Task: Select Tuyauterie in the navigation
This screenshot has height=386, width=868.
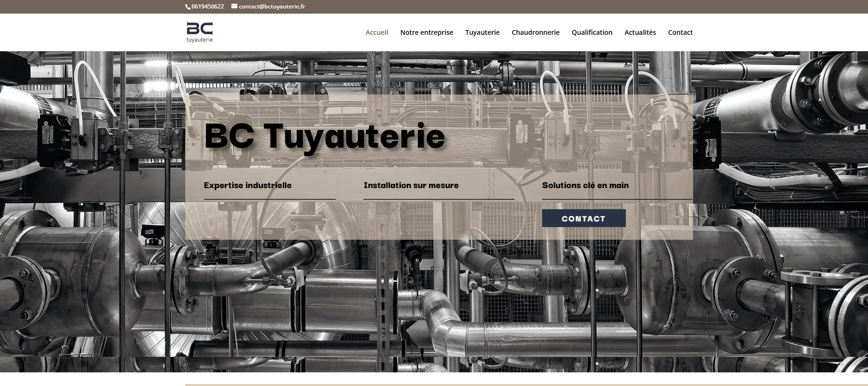Action: [482, 32]
